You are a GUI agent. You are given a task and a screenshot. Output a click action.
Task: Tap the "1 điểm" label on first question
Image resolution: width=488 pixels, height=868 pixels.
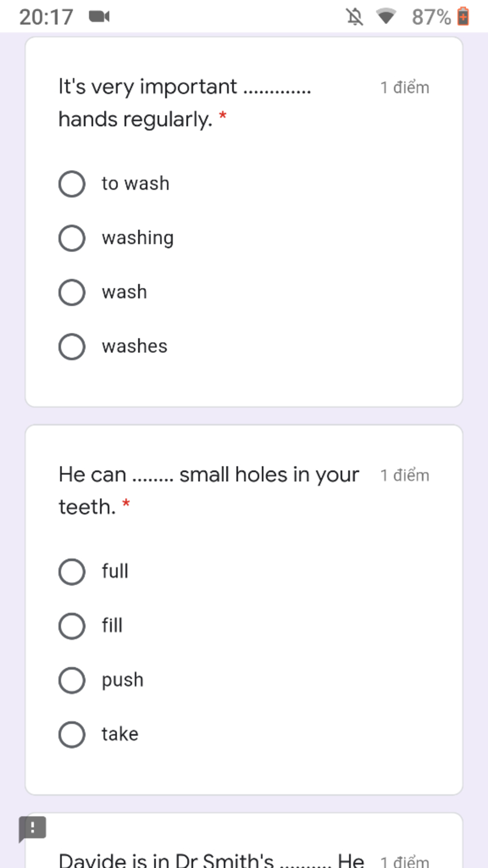tap(405, 88)
